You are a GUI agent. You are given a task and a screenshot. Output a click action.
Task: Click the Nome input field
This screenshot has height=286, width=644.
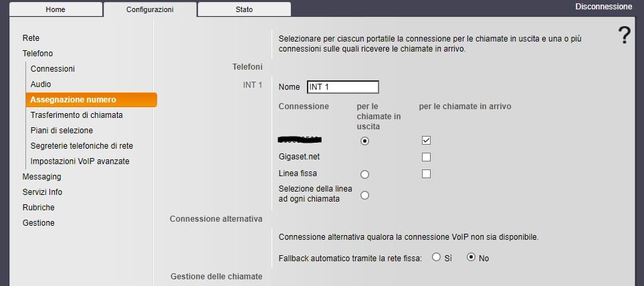pos(343,87)
